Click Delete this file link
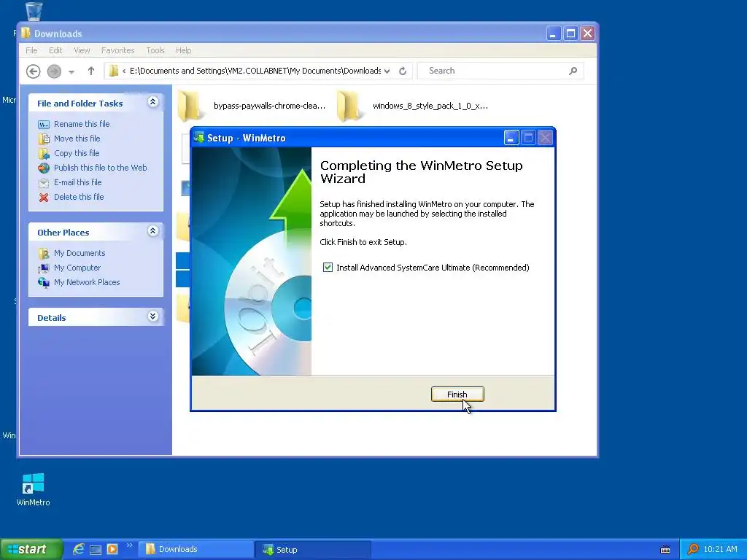 (x=79, y=197)
